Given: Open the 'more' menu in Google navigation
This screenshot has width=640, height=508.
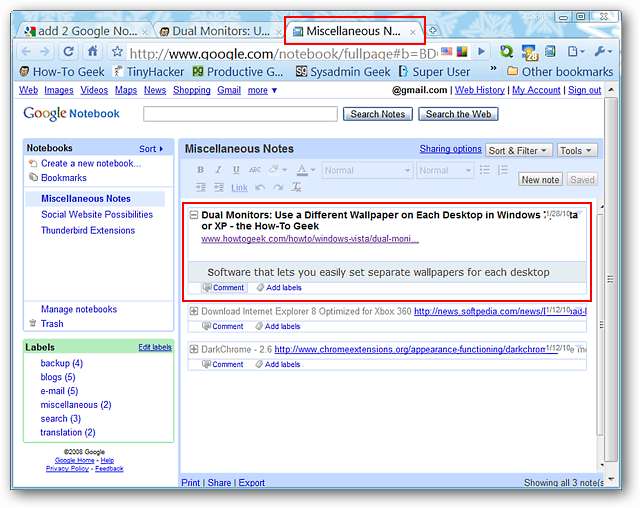Looking at the screenshot, I should [x=262, y=90].
